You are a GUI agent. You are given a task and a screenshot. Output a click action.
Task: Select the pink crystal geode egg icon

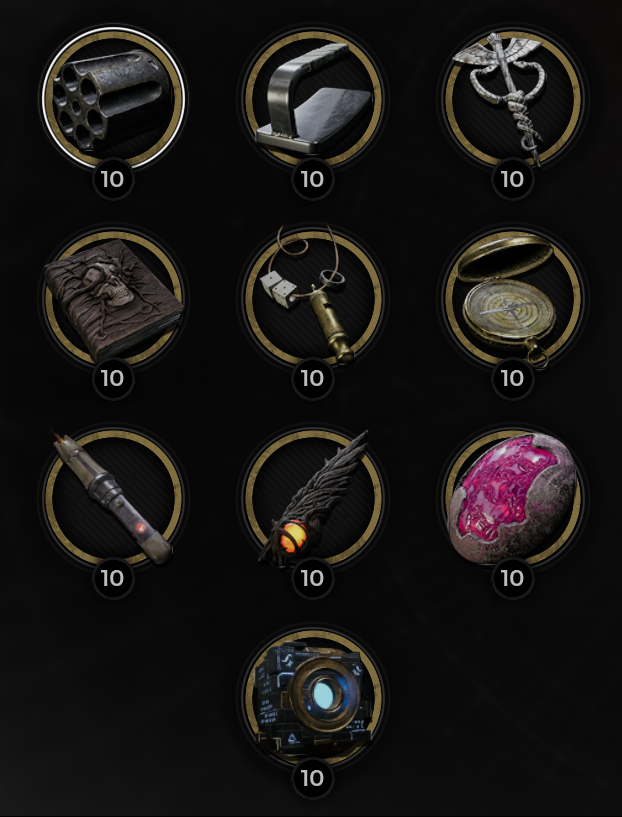[x=513, y=497]
